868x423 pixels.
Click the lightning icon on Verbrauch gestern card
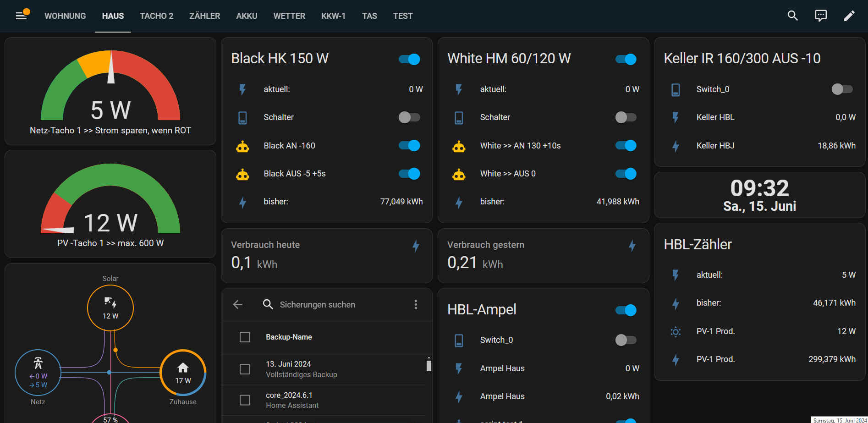632,246
